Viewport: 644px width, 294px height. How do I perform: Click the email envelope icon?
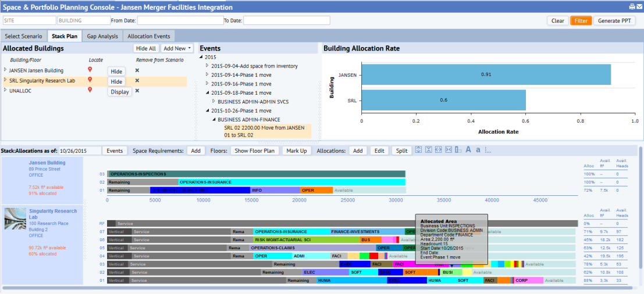[639, 7]
